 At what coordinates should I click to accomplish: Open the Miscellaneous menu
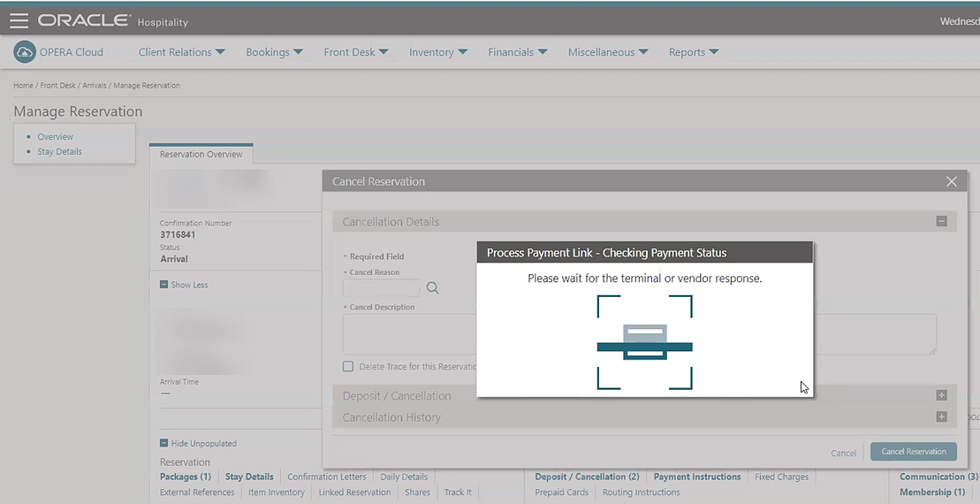click(607, 52)
